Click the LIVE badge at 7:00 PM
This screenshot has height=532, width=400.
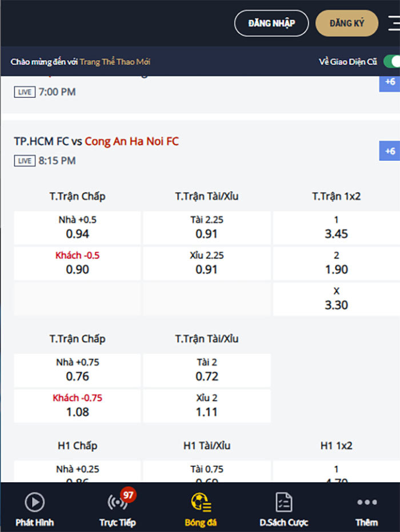25,92
